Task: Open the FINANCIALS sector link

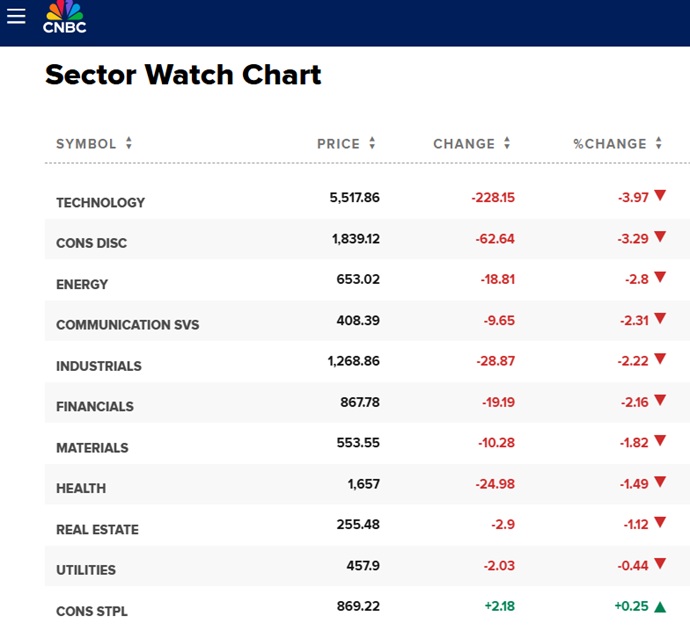Action: tap(94, 407)
